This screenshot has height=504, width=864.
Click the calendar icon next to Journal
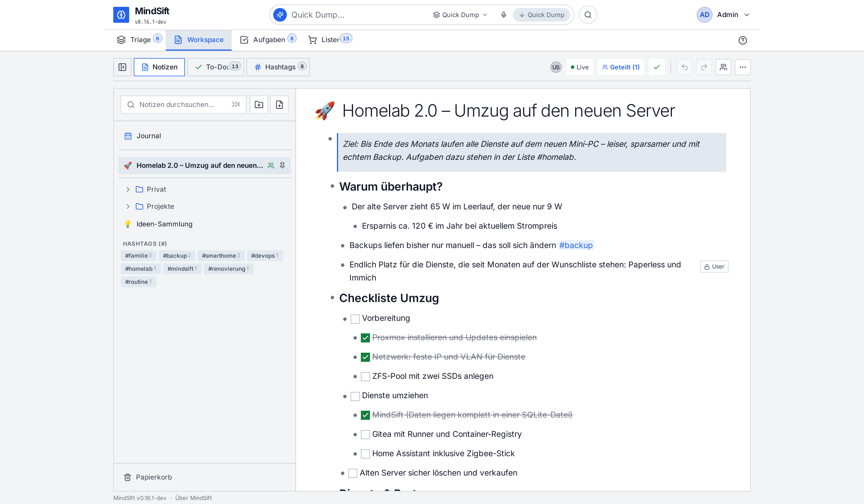[128, 136]
